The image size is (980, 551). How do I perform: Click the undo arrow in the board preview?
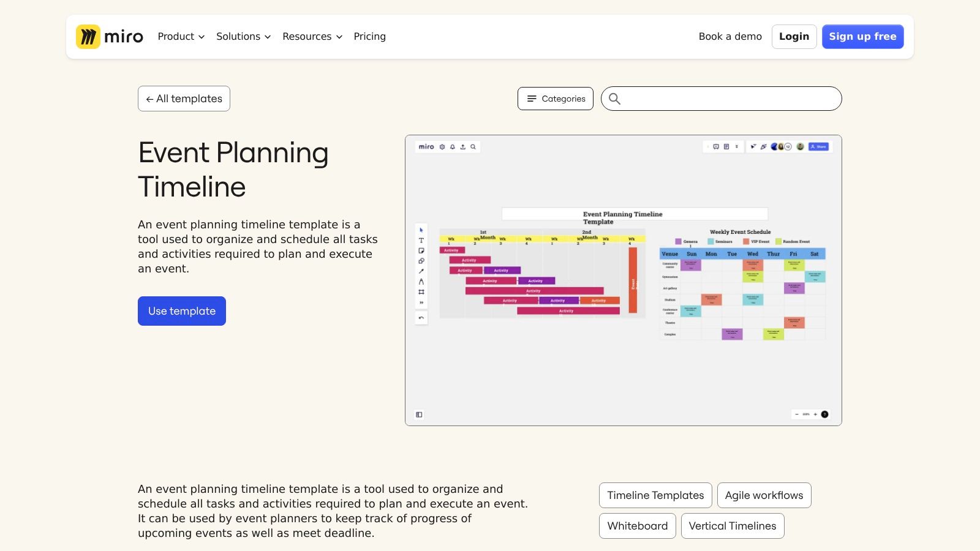(x=421, y=318)
